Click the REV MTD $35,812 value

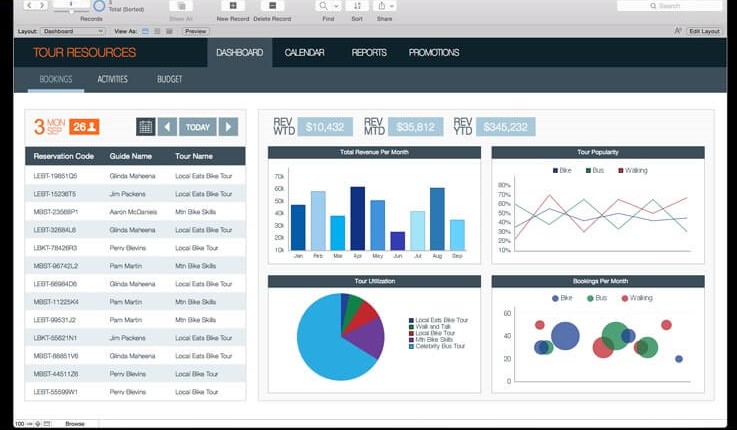[x=416, y=127]
